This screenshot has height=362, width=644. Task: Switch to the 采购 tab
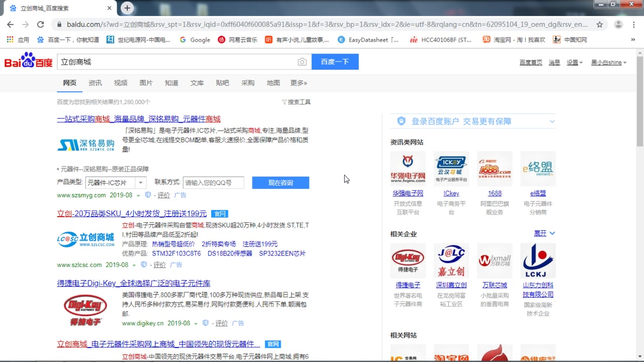pos(248,83)
